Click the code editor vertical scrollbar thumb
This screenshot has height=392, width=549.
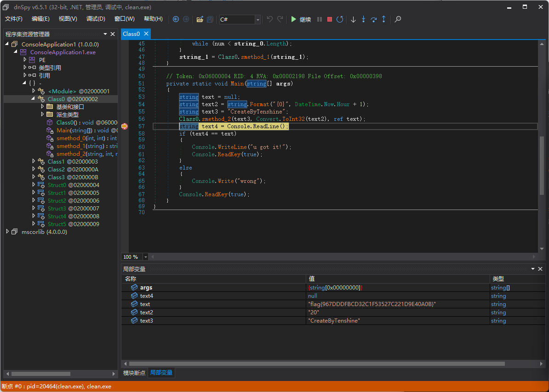542,165
